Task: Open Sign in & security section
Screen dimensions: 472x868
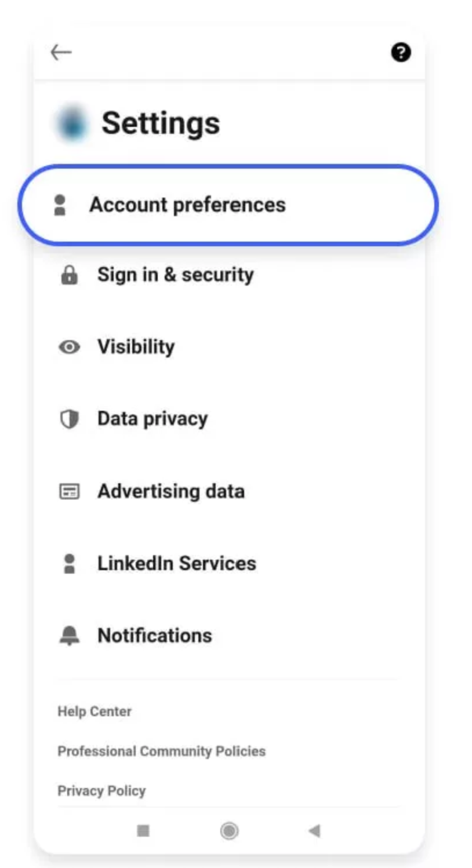Action: 175,275
